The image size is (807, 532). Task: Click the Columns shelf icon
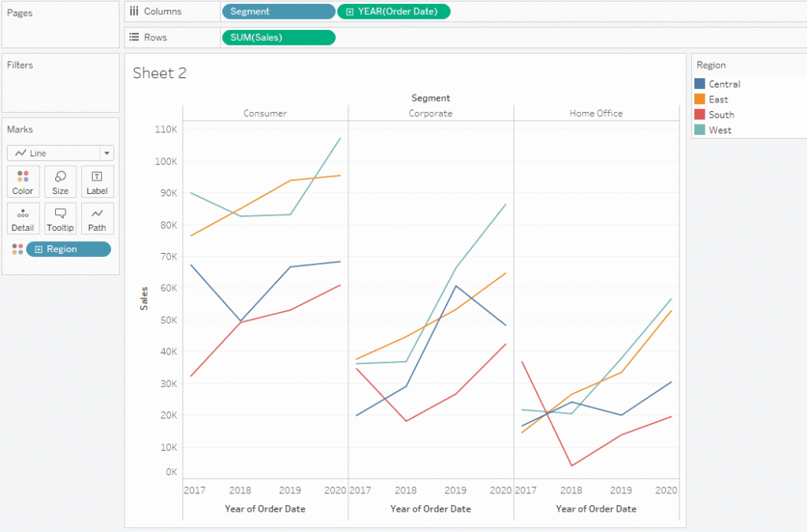[134, 11]
